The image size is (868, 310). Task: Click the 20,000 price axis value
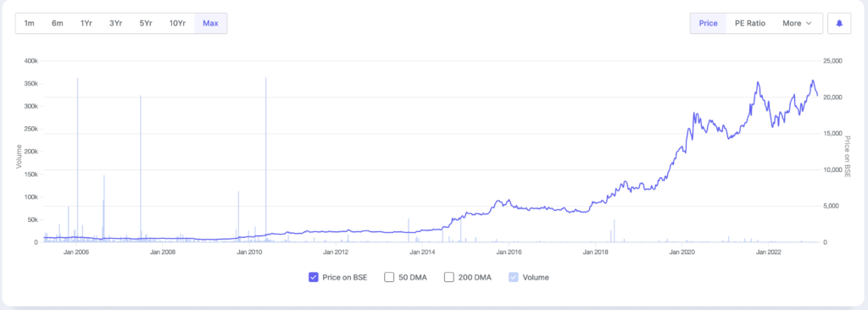832,97
